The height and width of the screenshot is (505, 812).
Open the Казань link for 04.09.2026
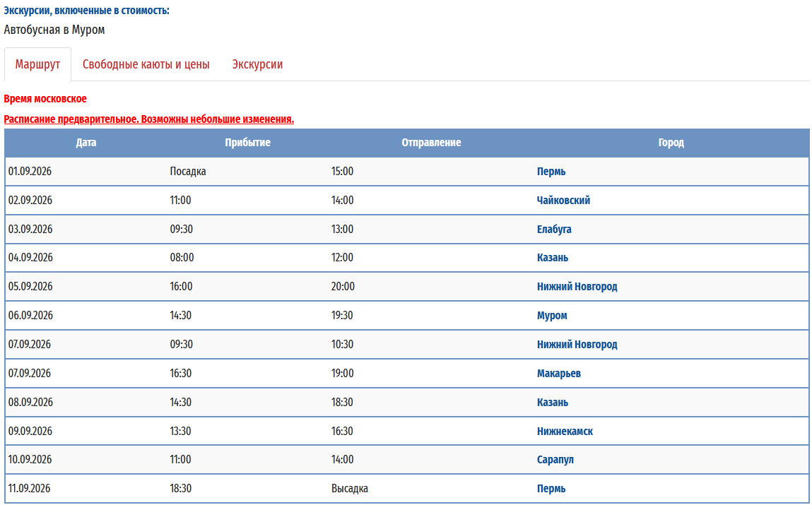click(x=552, y=258)
